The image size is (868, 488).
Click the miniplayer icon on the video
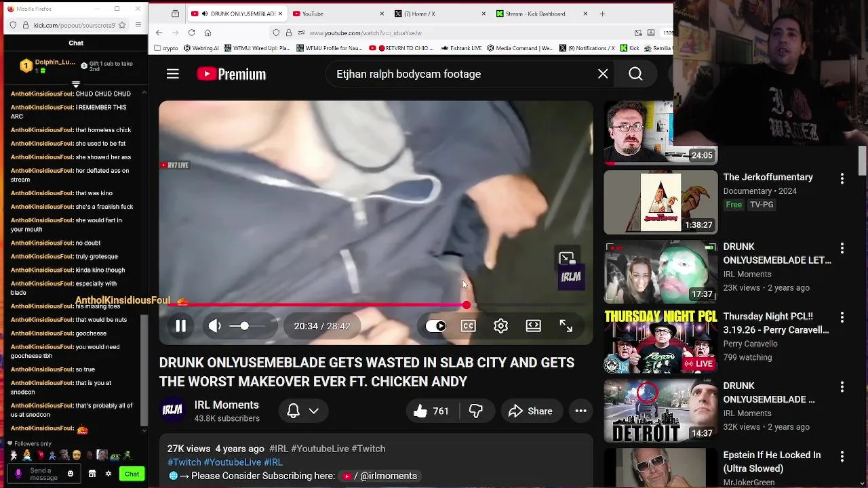(566, 258)
